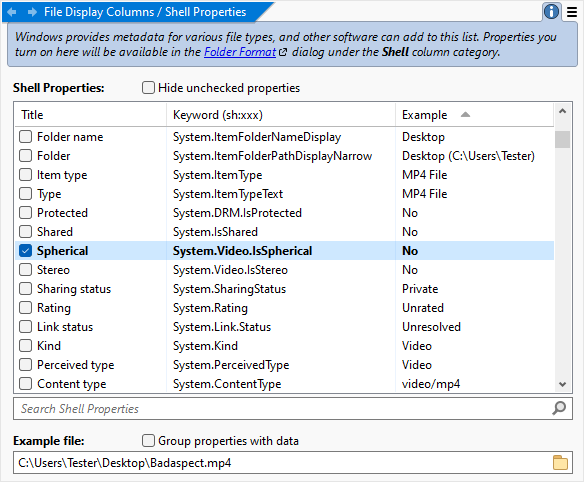The width and height of the screenshot is (584, 482).
Task: Select the Perceived type row
Action: click(284, 365)
